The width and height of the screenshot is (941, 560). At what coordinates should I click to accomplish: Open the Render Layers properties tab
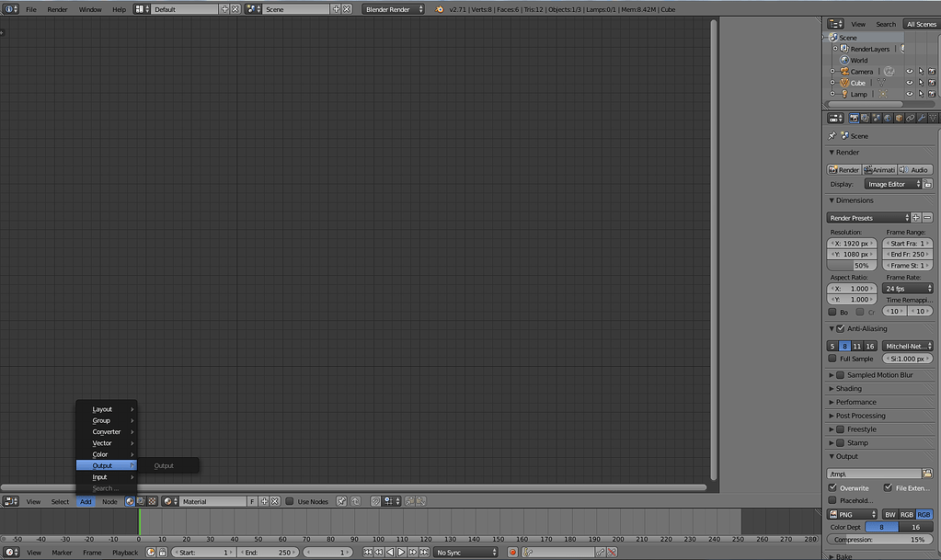(865, 119)
